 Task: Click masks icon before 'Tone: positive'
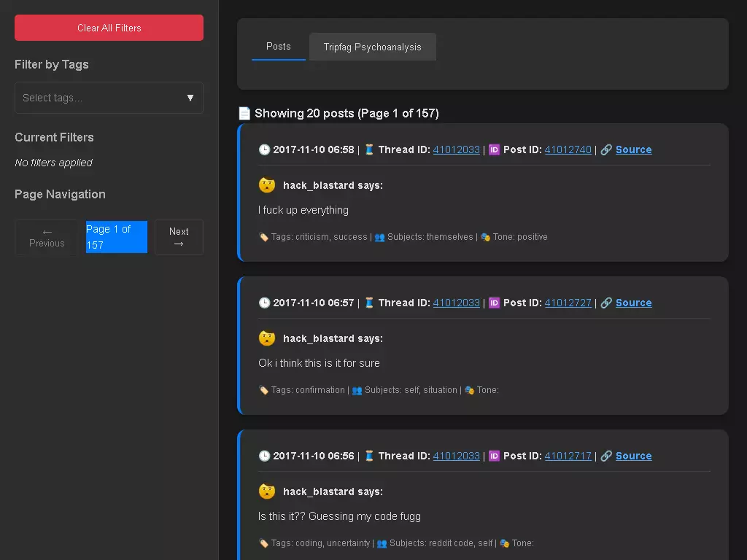click(485, 237)
